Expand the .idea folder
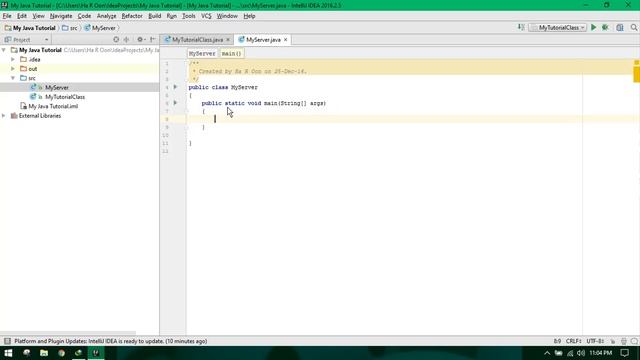This screenshot has width=640, height=360. tap(13, 59)
